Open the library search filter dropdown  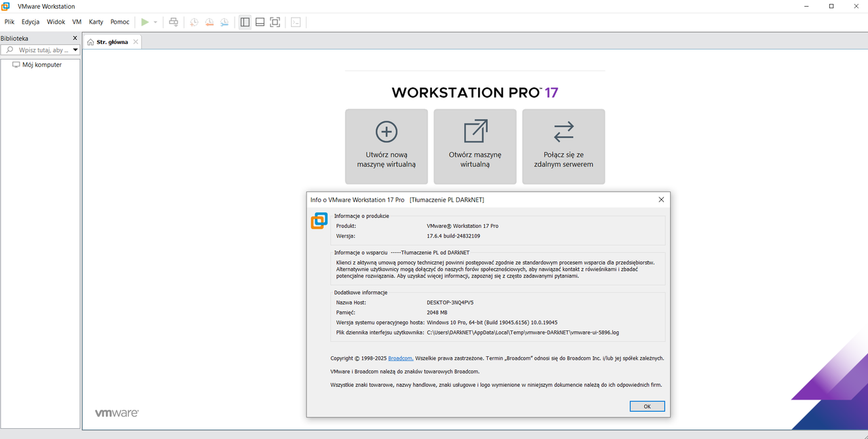75,50
